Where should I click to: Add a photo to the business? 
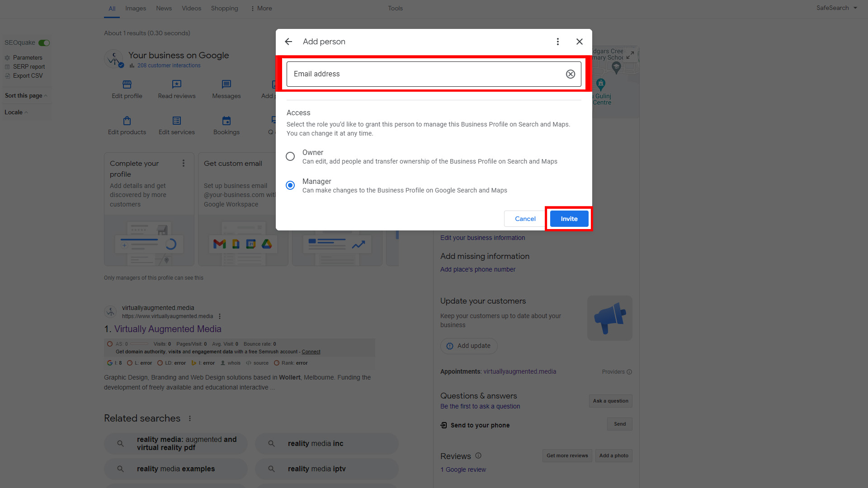(x=613, y=455)
